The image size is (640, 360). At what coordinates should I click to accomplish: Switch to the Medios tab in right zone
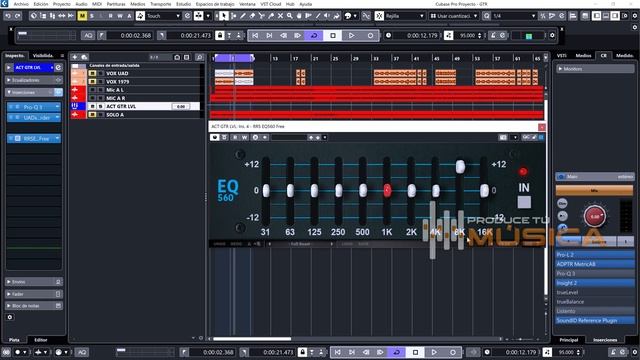[x=583, y=56]
